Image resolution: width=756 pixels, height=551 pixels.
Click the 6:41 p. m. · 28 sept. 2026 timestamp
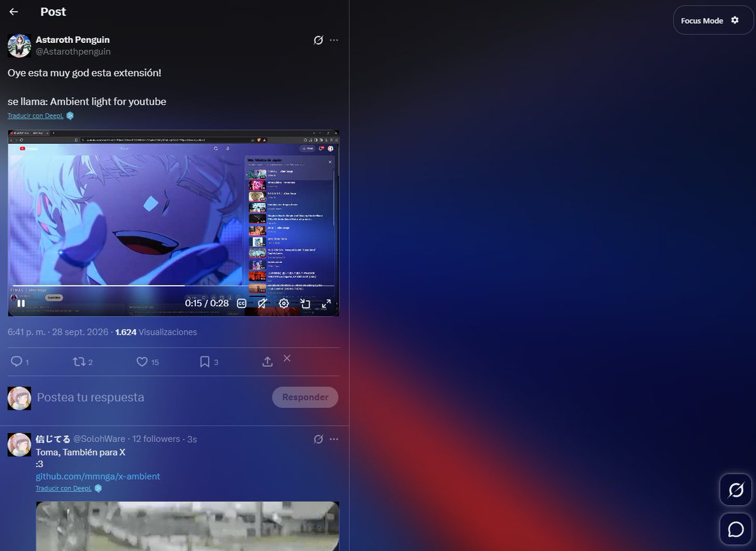click(x=59, y=332)
